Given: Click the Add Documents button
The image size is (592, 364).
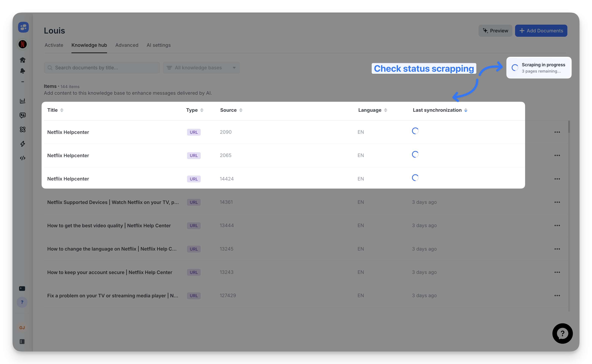Looking at the screenshot, I should tap(541, 31).
